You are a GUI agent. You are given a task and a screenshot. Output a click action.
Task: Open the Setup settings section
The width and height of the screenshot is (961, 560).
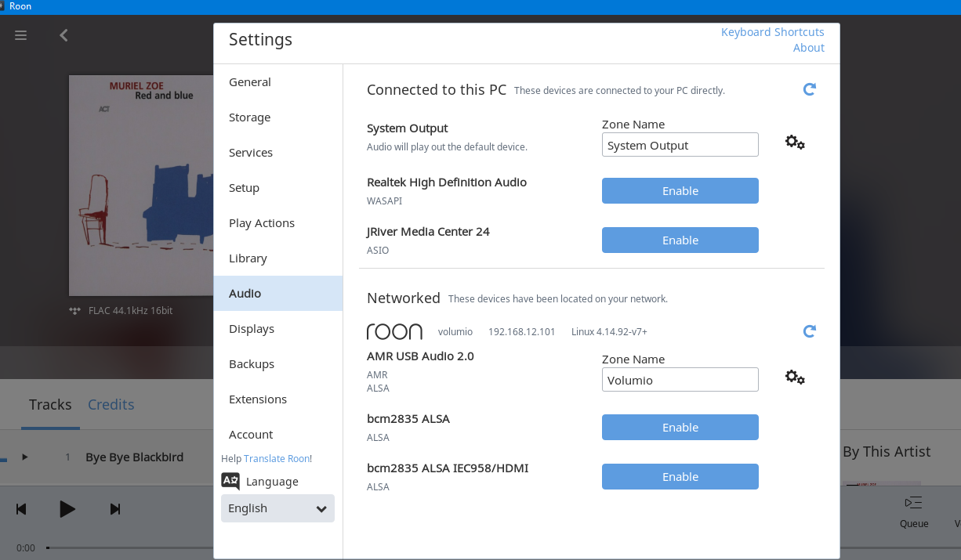pyautogui.click(x=277, y=188)
